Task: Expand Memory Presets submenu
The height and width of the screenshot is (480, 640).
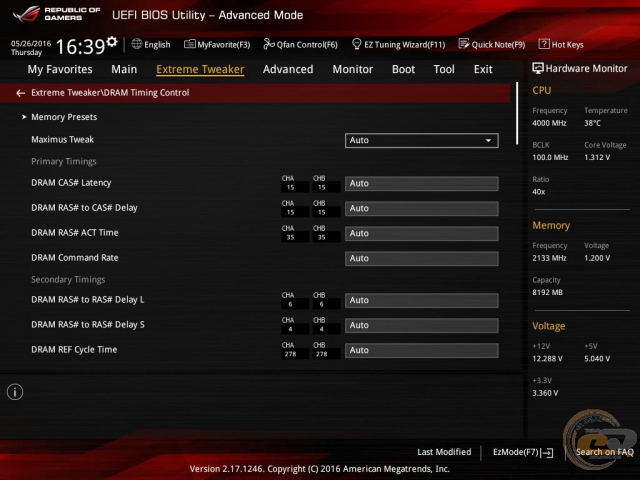Action: pos(63,117)
